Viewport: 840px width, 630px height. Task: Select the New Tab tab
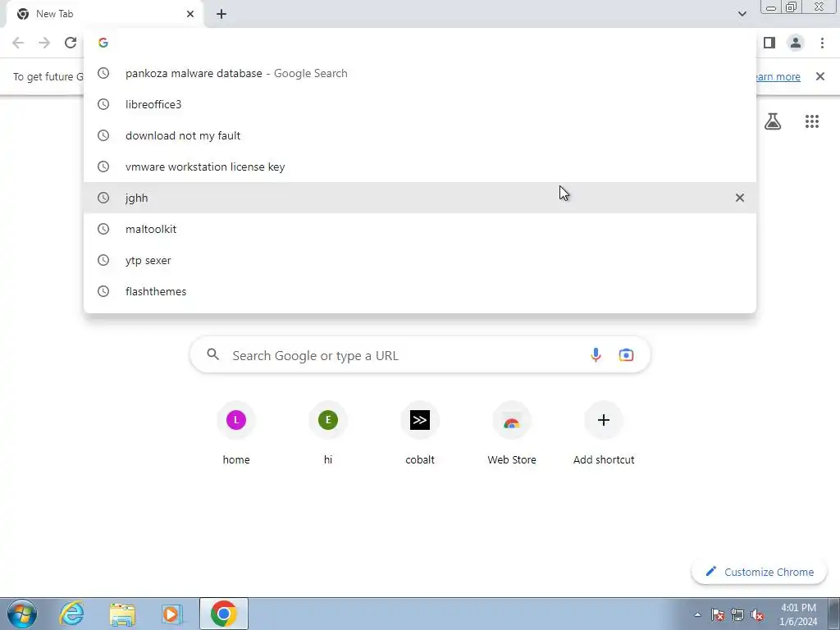pyautogui.click(x=104, y=14)
